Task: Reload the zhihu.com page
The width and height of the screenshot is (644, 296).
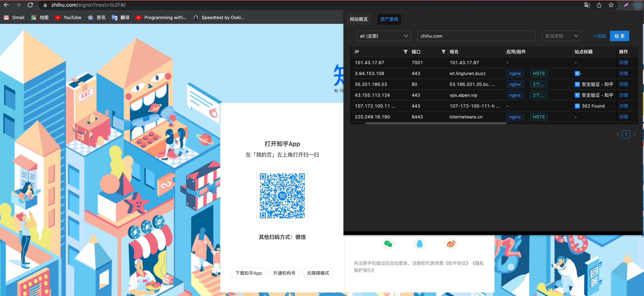Action: coord(30,5)
